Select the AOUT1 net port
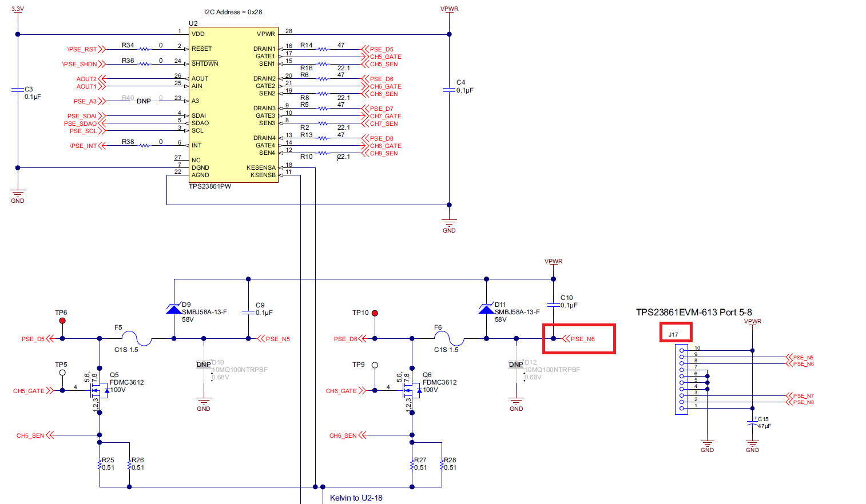The image size is (866, 504). click(x=91, y=86)
